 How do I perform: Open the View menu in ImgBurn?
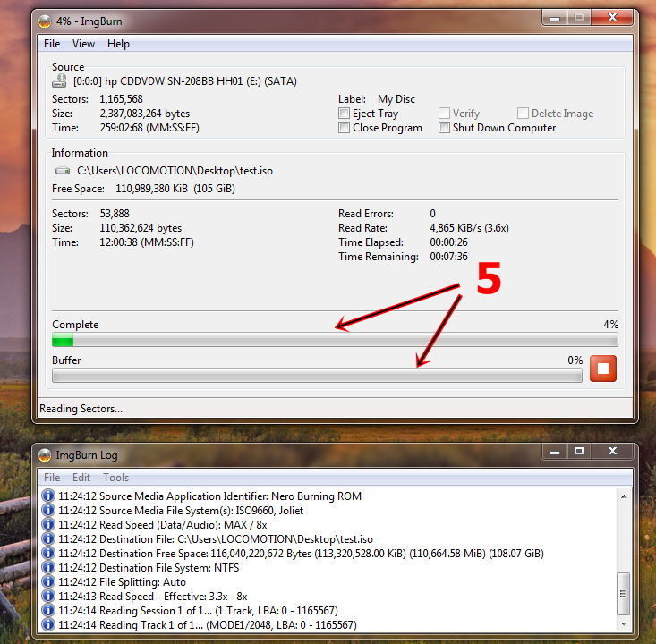point(83,44)
